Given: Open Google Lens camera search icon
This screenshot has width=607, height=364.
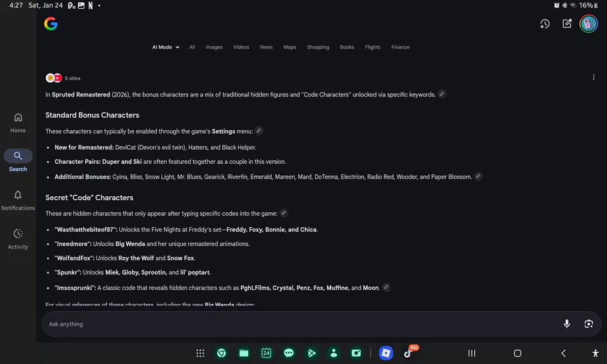Looking at the screenshot, I should 588,324.
